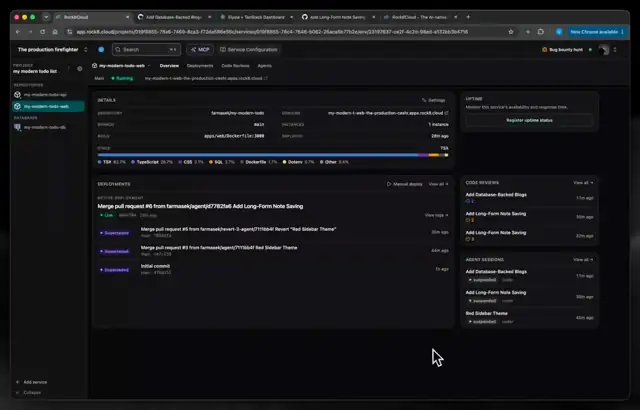Click the language stack progress bar
640x410 pixels.
pos(273,155)
